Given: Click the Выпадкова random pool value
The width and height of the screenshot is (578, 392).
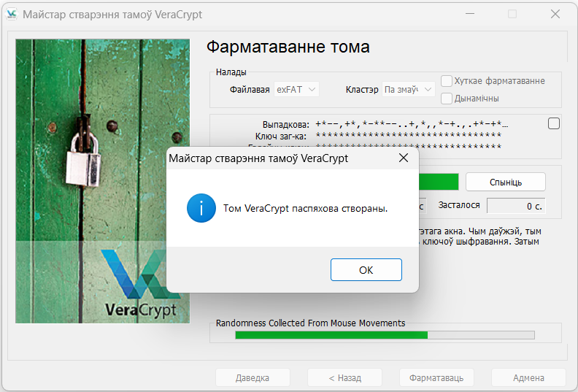Looking at the screenshot, I should coord(412,124).
